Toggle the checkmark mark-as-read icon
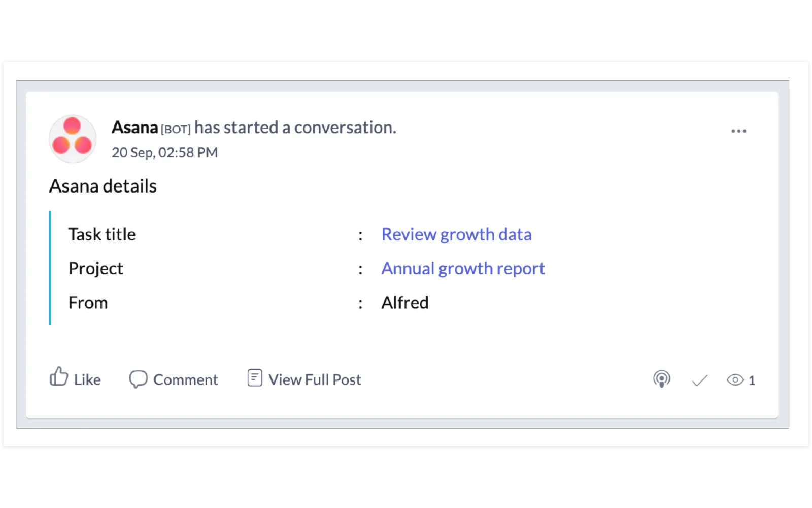Image resolution: width=812 pixels, height=508 pixels. 699,380
